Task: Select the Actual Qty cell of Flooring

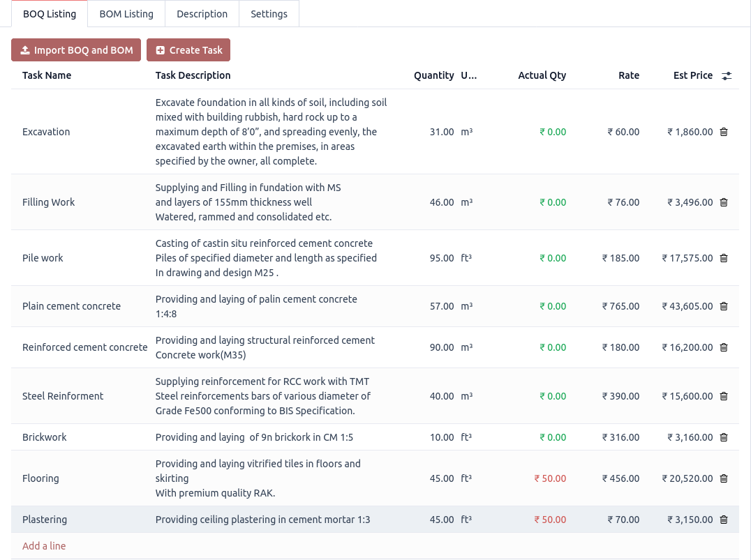Action: coord(550,478)
